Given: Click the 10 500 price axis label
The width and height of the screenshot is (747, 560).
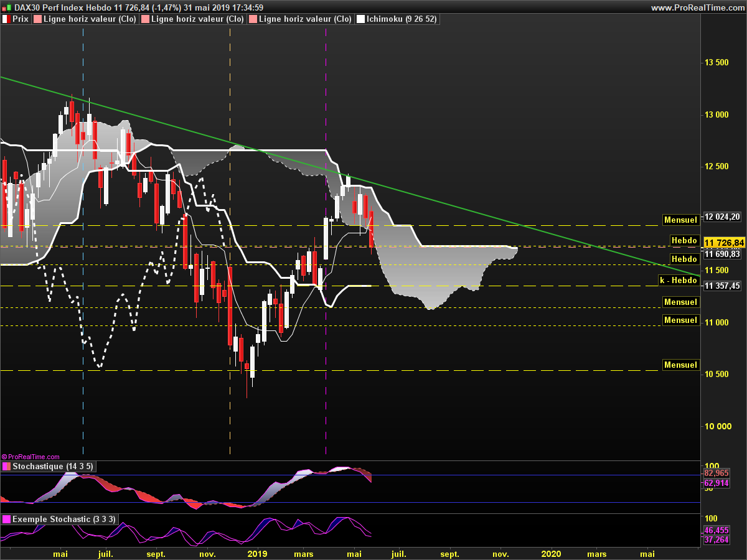Looking at the screenshot, I should click(716, 374).
